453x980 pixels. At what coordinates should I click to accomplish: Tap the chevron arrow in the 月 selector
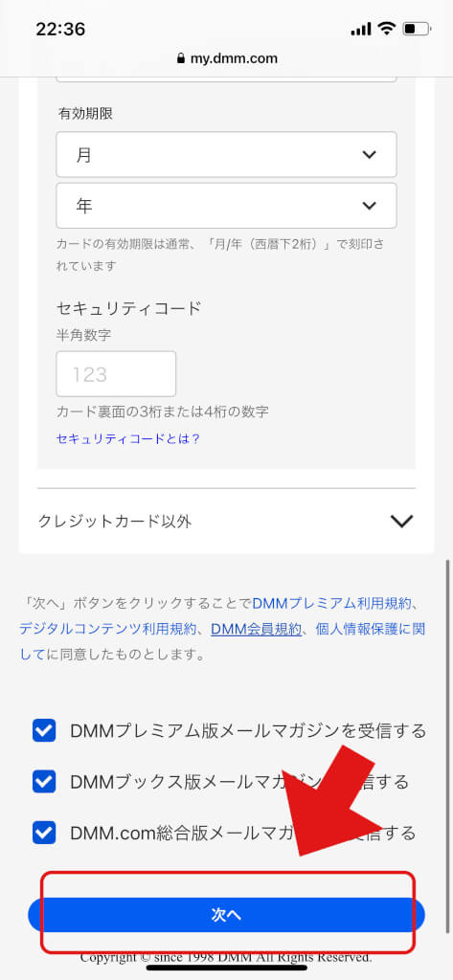click(x=370, y=154)
